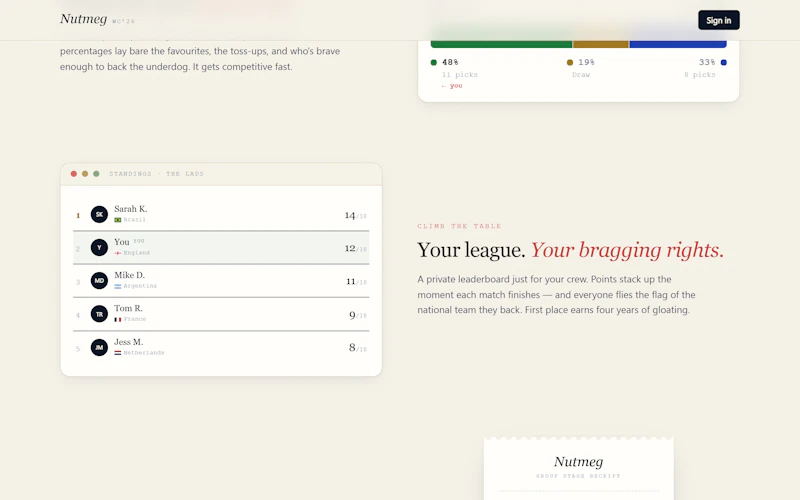Click the '8 picks' label
This screenshot has height=500, width=800.
click(x=699, y=74)
